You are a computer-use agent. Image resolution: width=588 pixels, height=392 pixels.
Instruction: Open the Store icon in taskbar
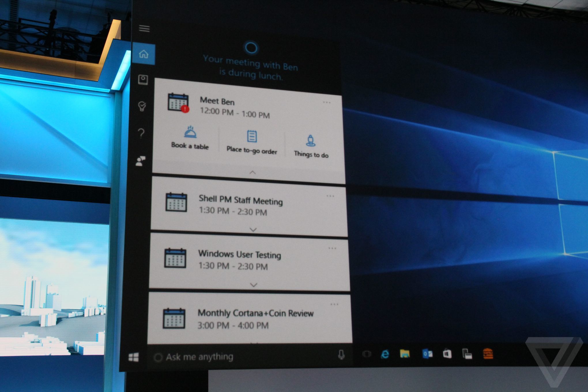(447, 354)
